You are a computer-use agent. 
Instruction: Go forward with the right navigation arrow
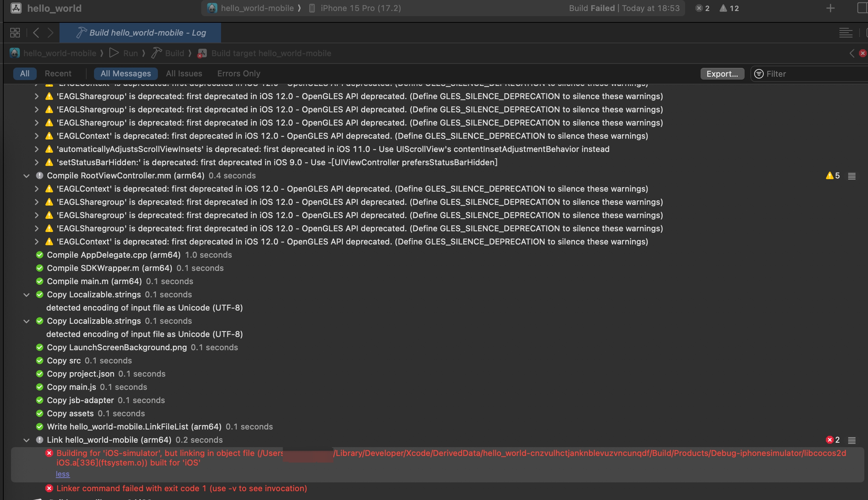pyautogui.click(x=51, y=33)
